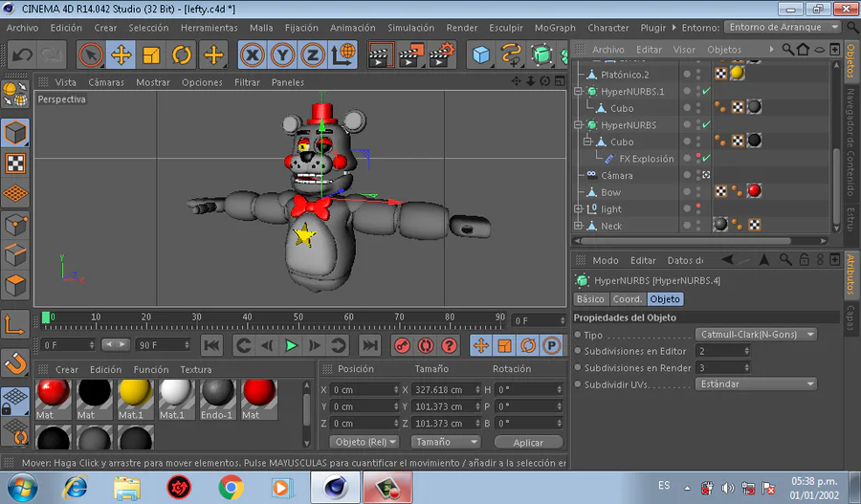The height and width of the screenshot is (504, 861).
Task: Switch to Model mode cube icon
Action: point(15,133)
